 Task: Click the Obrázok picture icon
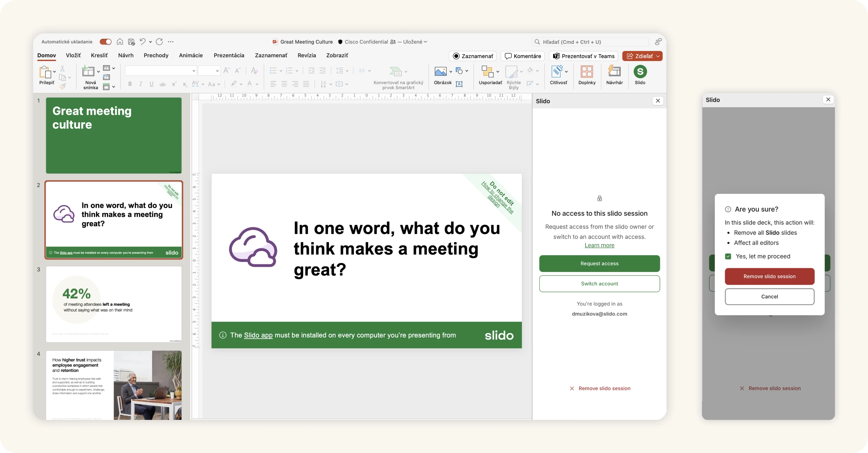(441, 71)
